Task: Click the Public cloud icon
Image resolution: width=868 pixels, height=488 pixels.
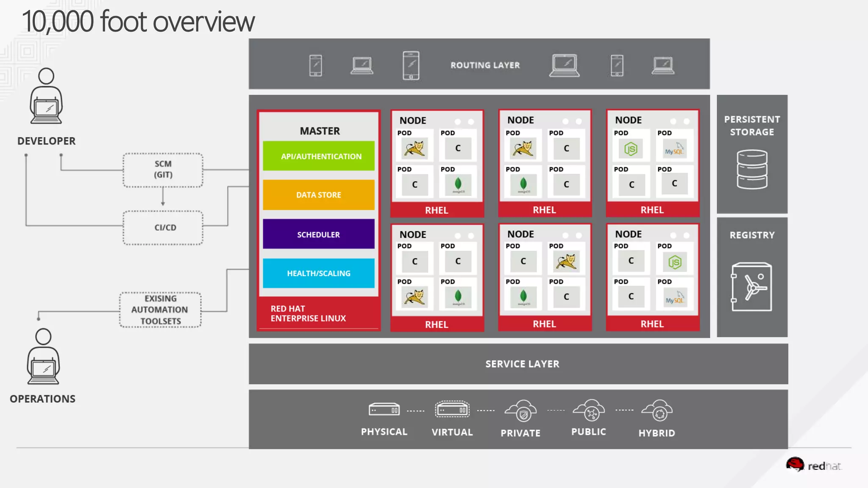Action: click(x=589, y=410)
